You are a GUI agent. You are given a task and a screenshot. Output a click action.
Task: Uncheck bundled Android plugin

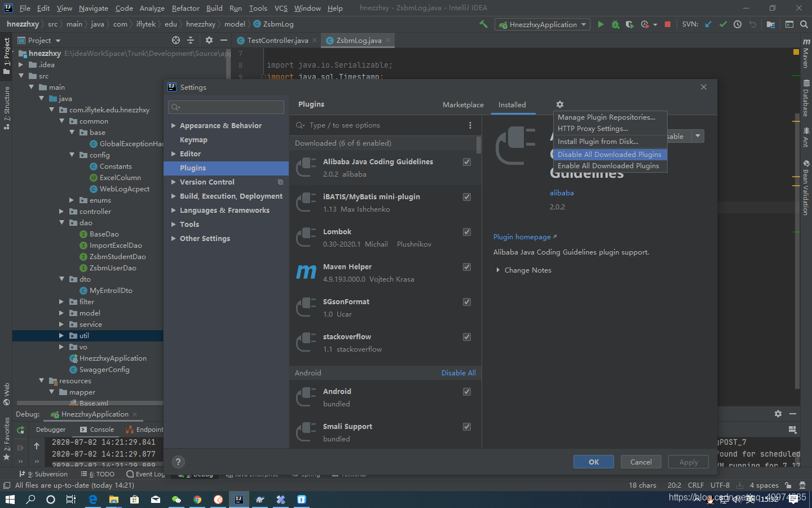[x=467, y=392]
